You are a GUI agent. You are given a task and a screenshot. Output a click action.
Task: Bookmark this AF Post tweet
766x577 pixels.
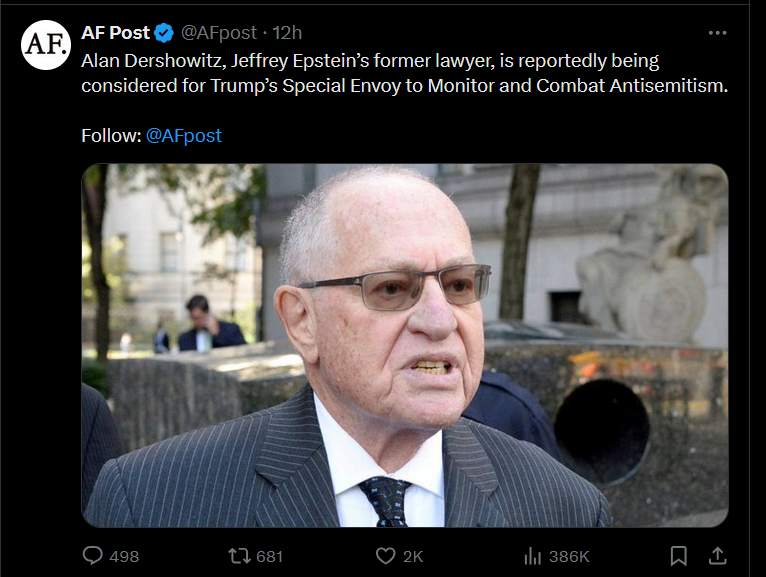(x=678, y=555)
